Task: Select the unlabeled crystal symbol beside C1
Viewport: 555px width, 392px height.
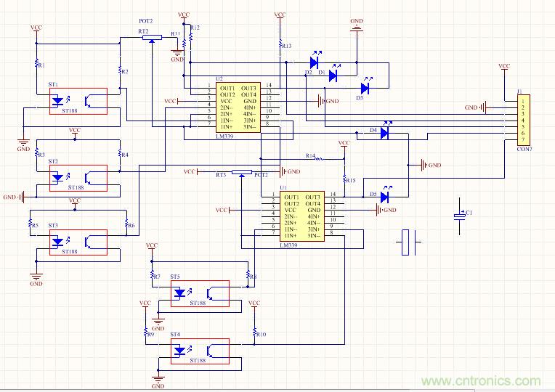Action: coord(409,242)
